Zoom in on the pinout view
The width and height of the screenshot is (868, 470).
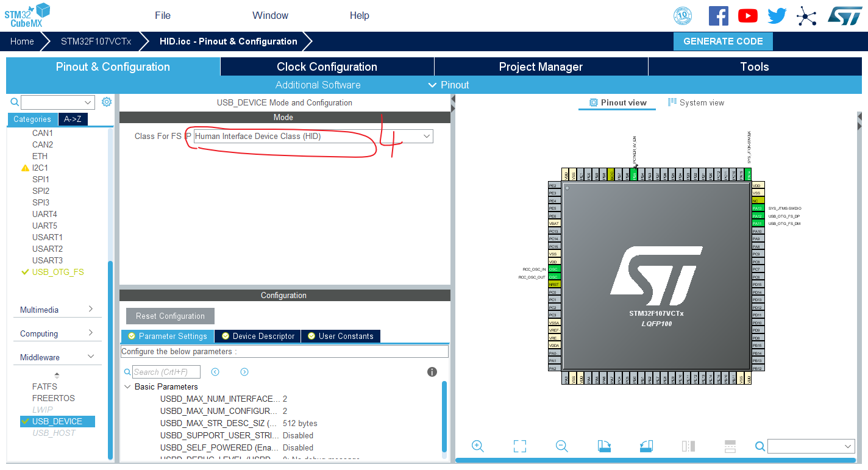click(x=478, y=446)
